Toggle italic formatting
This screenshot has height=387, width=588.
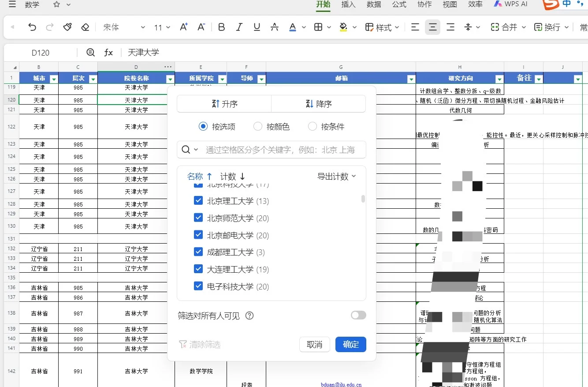click(x=239, y=27)
